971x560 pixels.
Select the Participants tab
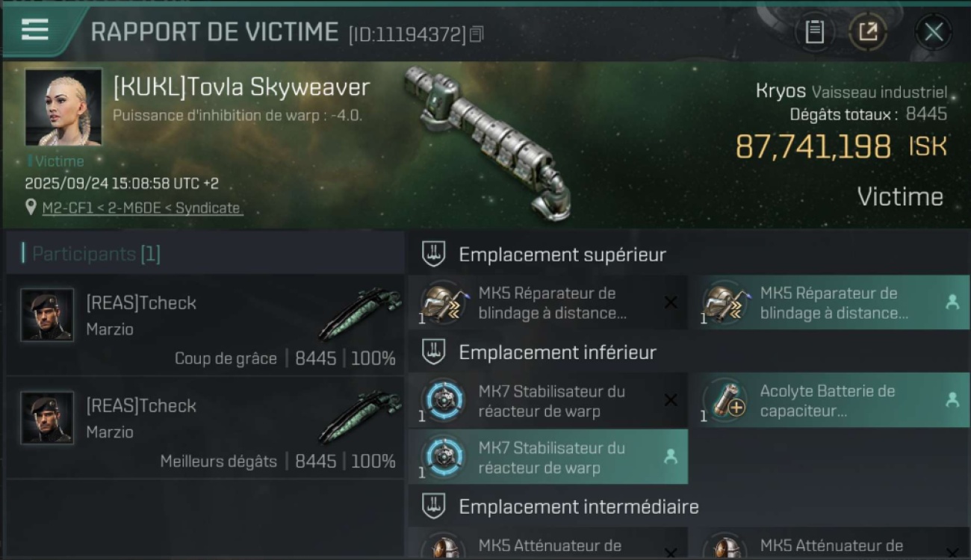coord(96,254)
